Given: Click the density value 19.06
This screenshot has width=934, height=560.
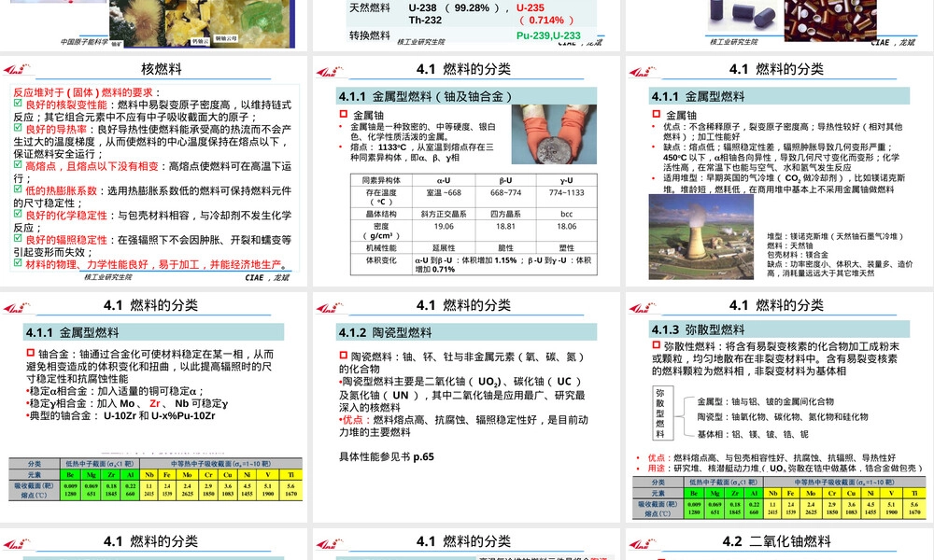Looking at the screenshot, I should click(x=444, y=226).
